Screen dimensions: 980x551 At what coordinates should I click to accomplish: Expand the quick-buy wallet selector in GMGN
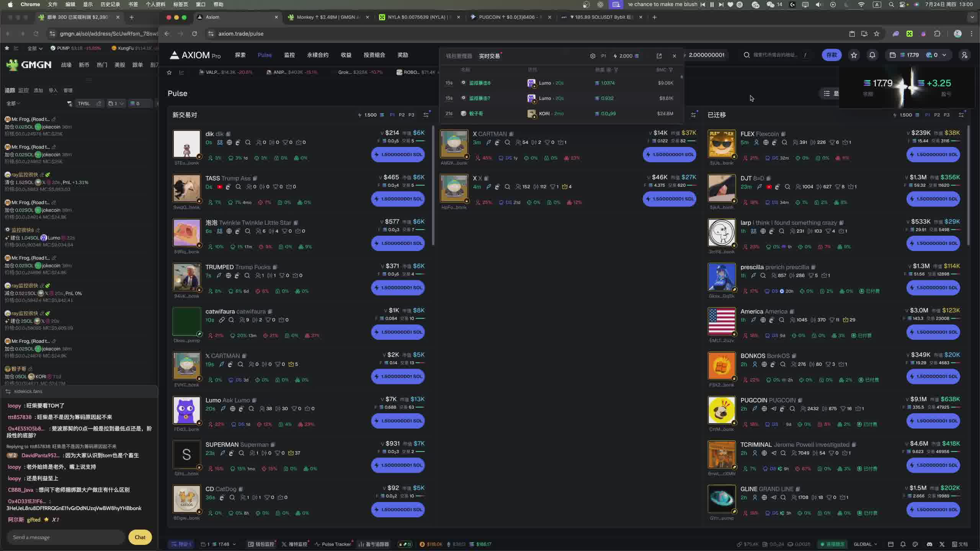(x=116, y=103)
